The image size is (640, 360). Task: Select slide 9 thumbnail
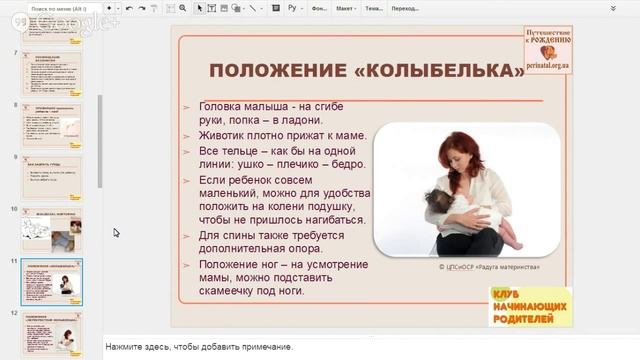[x=52, y=178]
